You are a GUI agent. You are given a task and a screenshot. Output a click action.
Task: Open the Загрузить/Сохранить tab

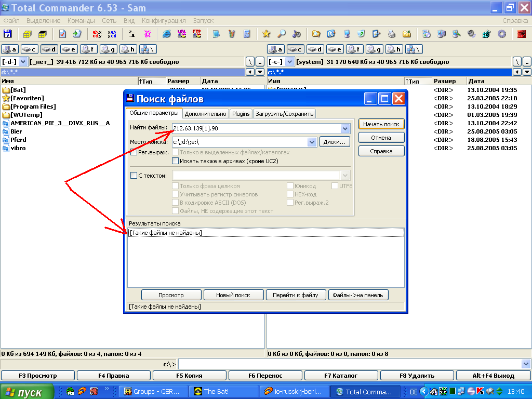tap(284, 114)
